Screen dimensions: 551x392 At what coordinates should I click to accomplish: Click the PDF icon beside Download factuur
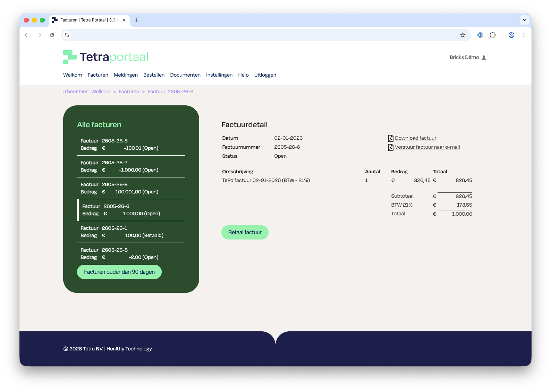pyautogui.click(x=390, y=138)
